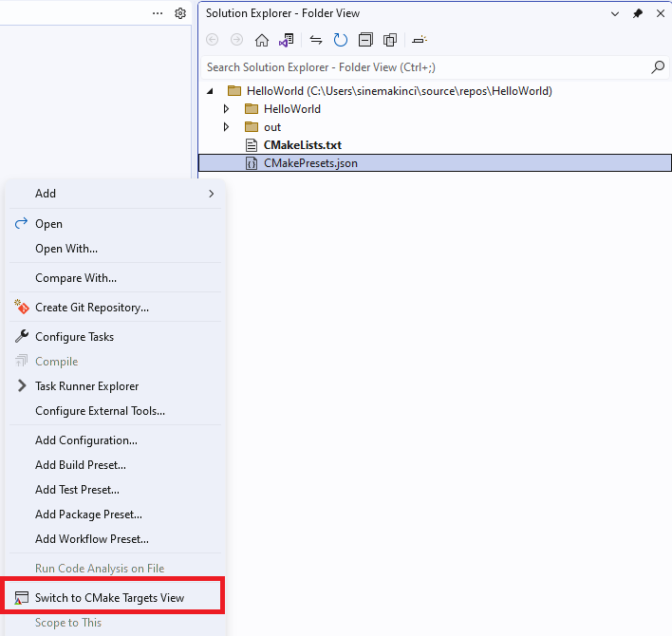Choose Open from the context menu
Image resolution: width=672 pixels, height=636 pixels.
coord(115,224)
